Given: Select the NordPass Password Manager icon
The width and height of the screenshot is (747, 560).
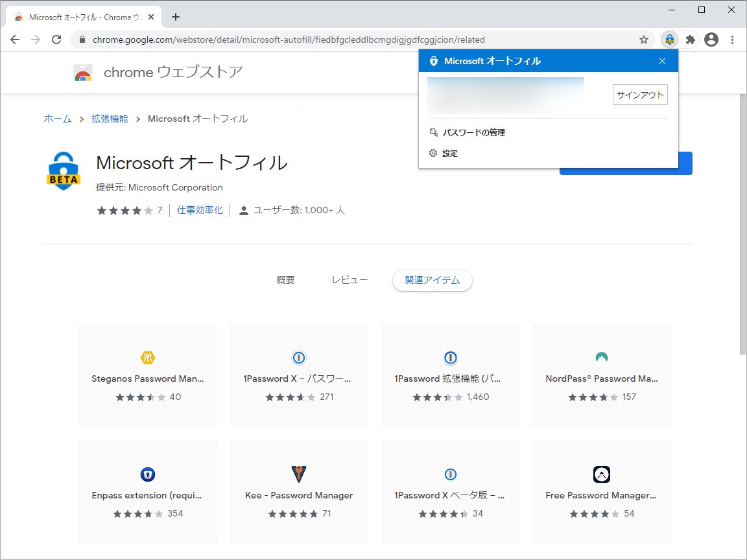Looking at the screenshot, I should 601,357.
